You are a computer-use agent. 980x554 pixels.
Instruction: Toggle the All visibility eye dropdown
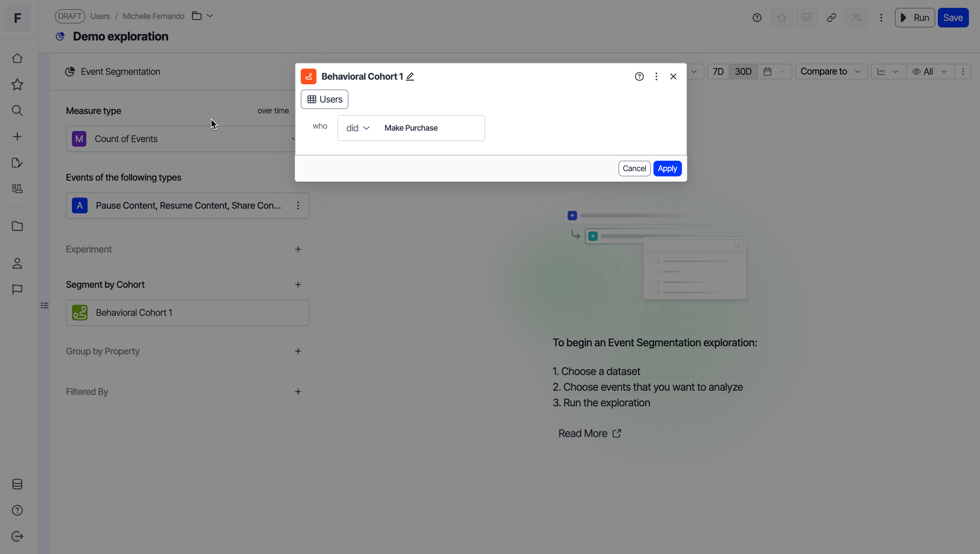(x=929, y=72)
